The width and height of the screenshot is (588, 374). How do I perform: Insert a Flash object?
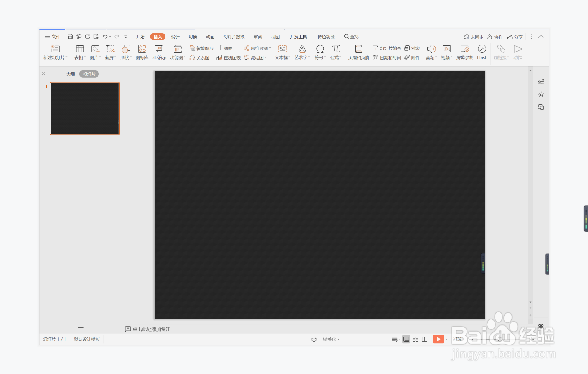pyautogui.click(x=482, y=52)
